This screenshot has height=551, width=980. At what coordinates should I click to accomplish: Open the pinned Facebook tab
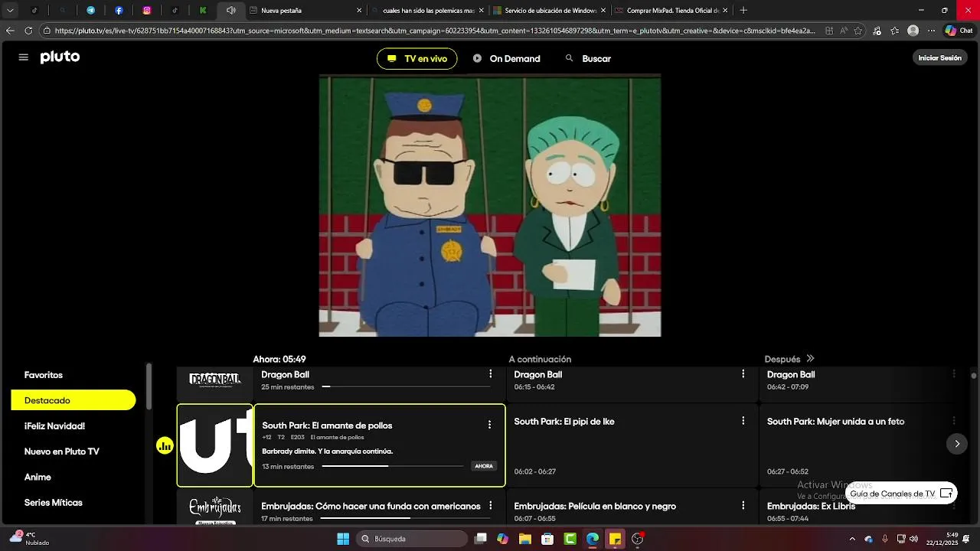119,11
